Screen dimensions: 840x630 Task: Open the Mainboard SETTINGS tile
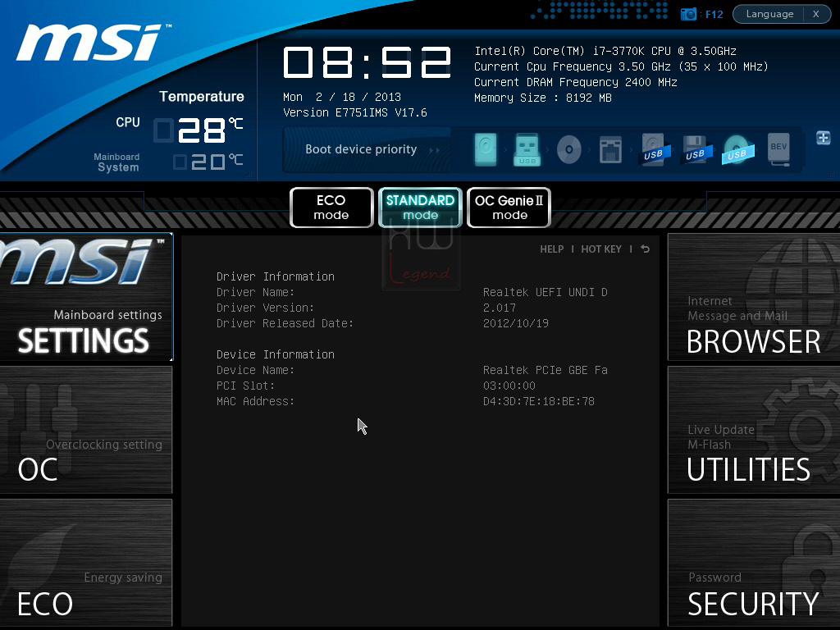click(x=86, y=297)
